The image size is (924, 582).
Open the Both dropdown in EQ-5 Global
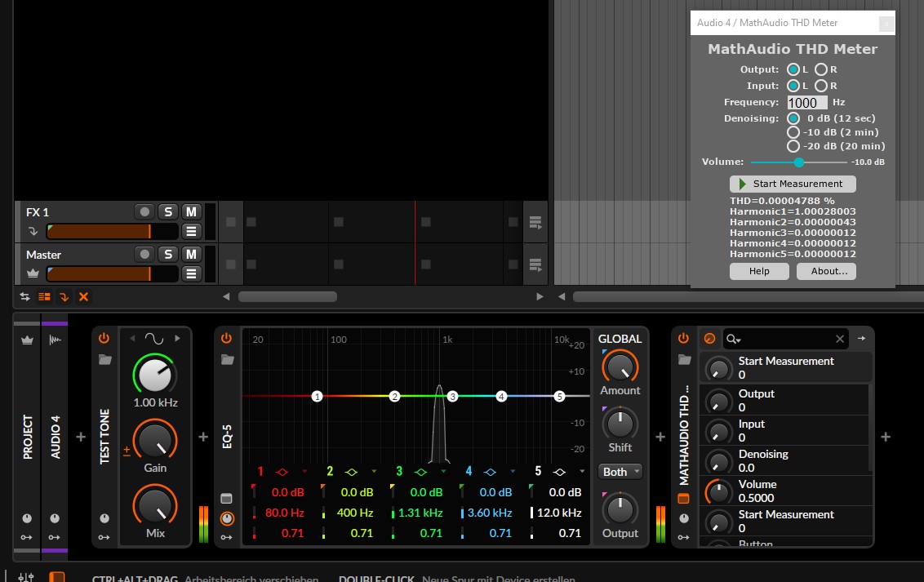point(620,472)
